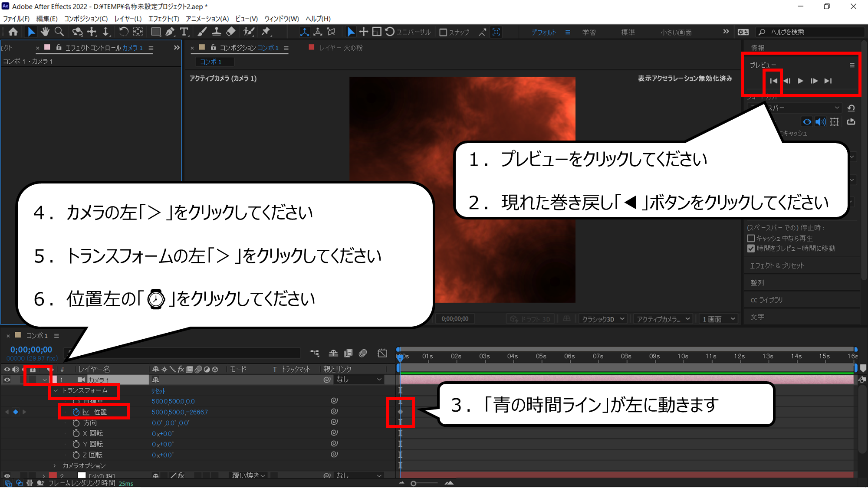This screenshot has width=868, height=488.
Task: Jump to last frame in Preview
Action: pyautogui.click(x=828, y=81)
